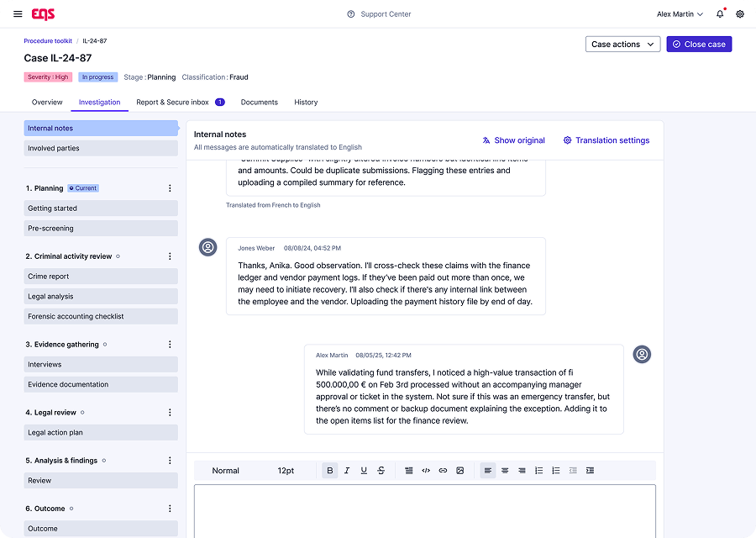Open the Outcome step item
The image size is (756, 538).
point(101,529)
